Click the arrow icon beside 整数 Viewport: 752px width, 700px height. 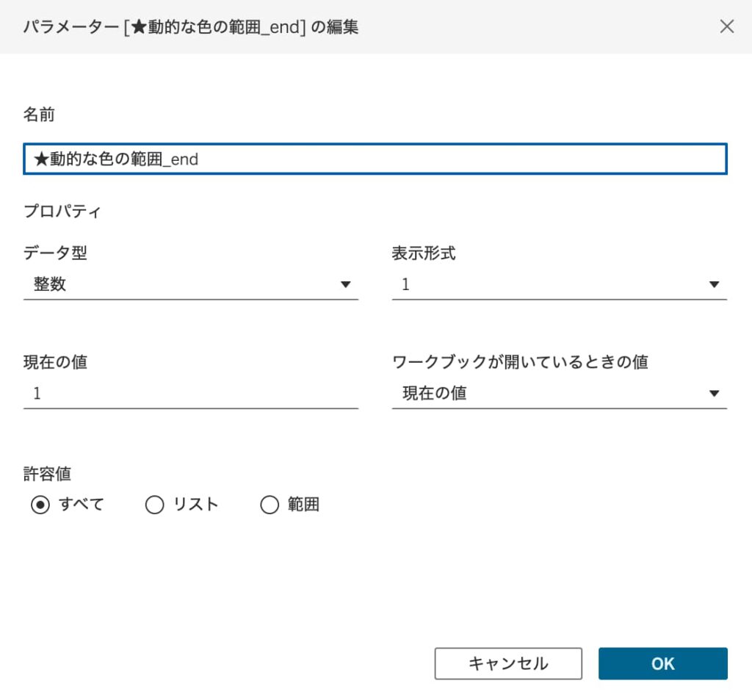coord(346,285)
